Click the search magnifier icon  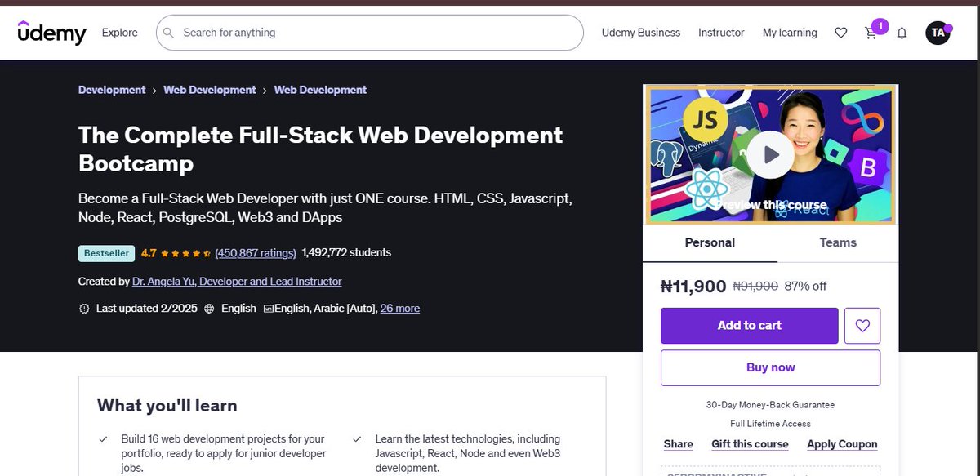168,33
